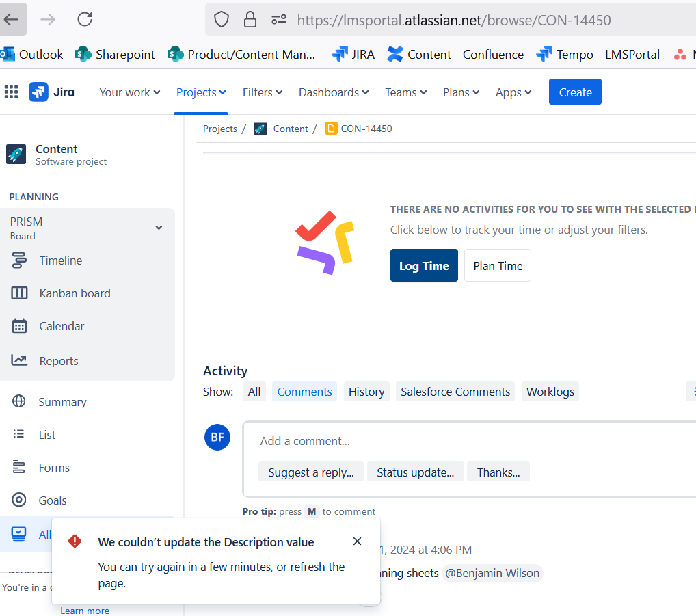Click the Learn more link
696x616 pixels.
(x=84, y=611)
